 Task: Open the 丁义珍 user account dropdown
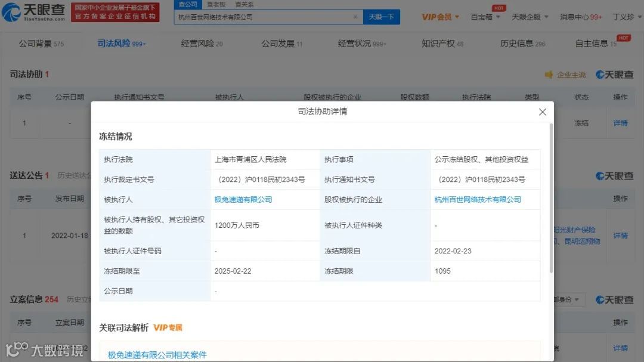click(627, 17)
